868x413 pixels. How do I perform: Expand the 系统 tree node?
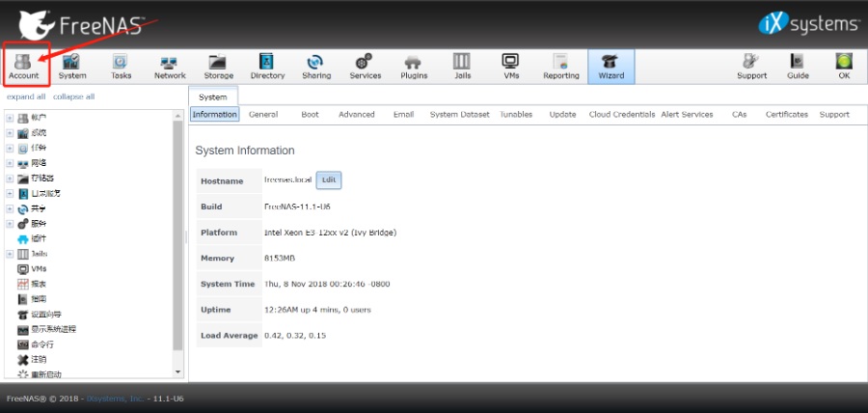click(10, 133)
